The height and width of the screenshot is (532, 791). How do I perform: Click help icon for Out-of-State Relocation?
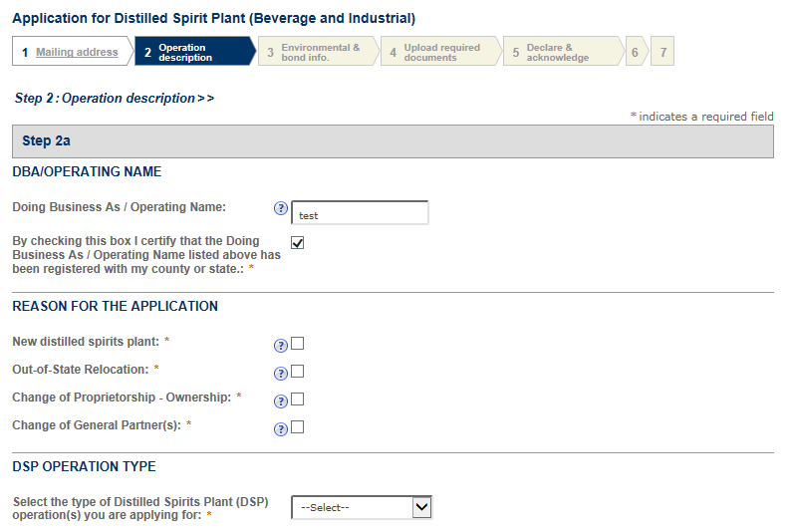(281, 373)
